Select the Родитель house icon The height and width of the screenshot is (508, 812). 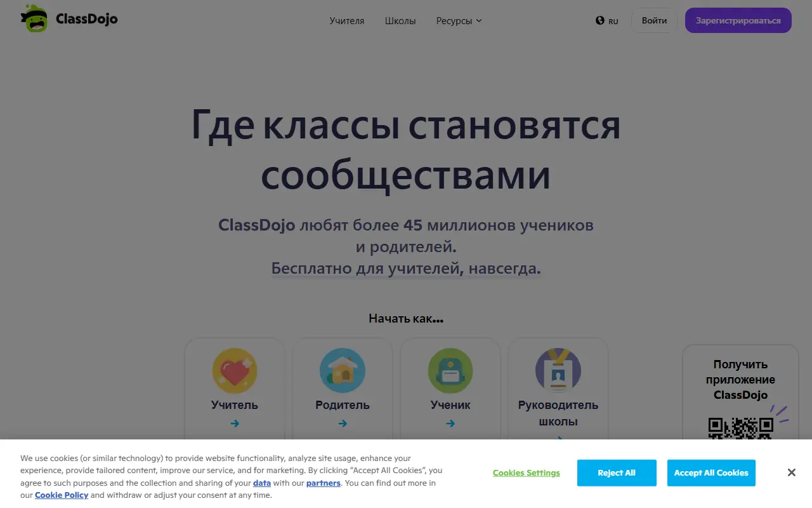(343, 371)
